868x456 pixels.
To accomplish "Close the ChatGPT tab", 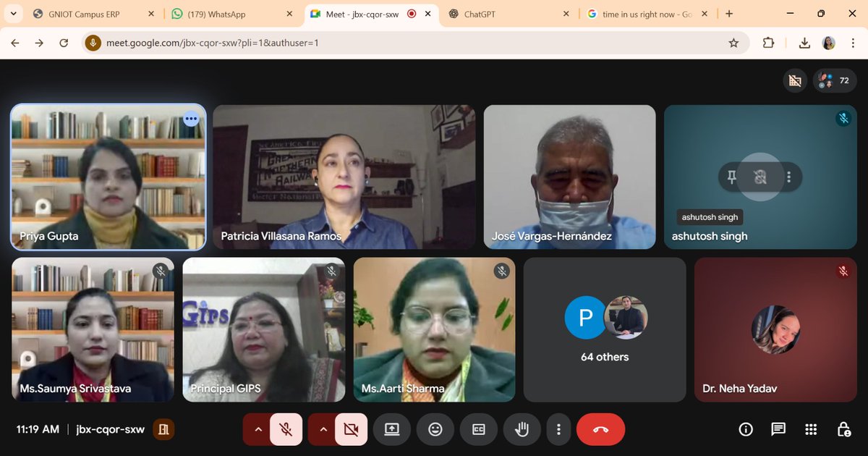I will coord(566,14).
